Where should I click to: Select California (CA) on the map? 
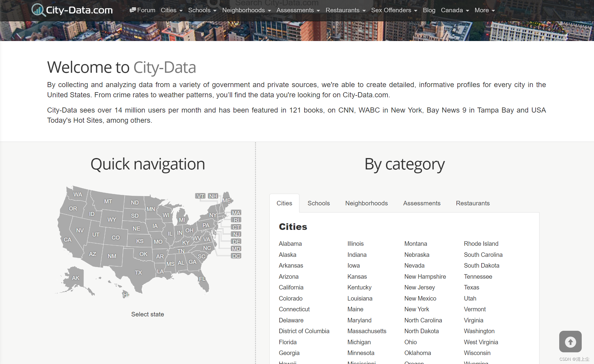(x=68, y=240)
